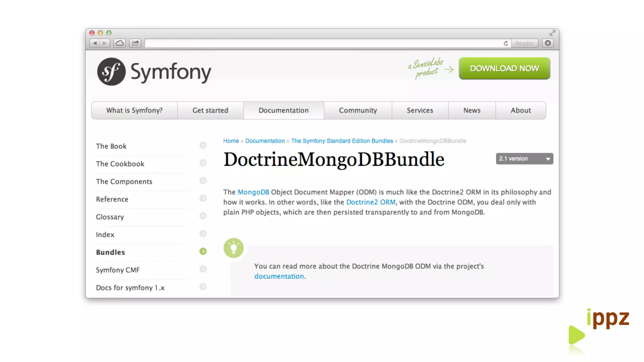Click the browser forward arrow button
Image resolution: width=644 pixels, height=362 pixels.
(x=105, y=43)
